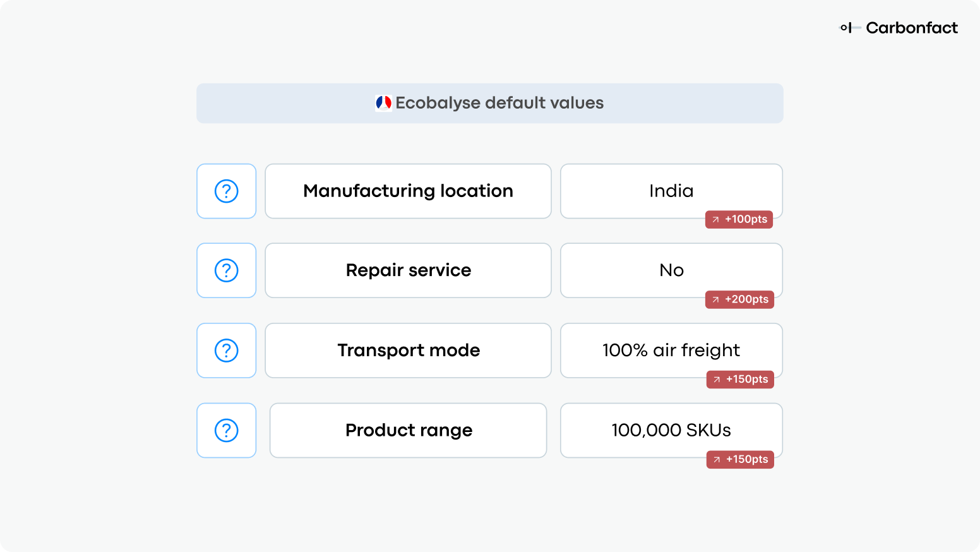Click the 100% air freight value
Screen dimensions: 980x552
(671, 351)
